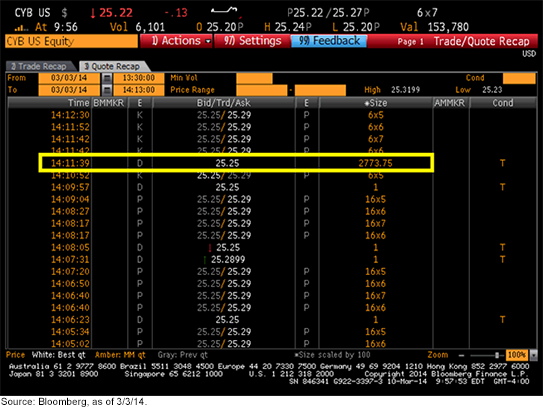Click the volume bars icon beside At
The width and height of the screenshot is (543, 410).
point(21,27)
